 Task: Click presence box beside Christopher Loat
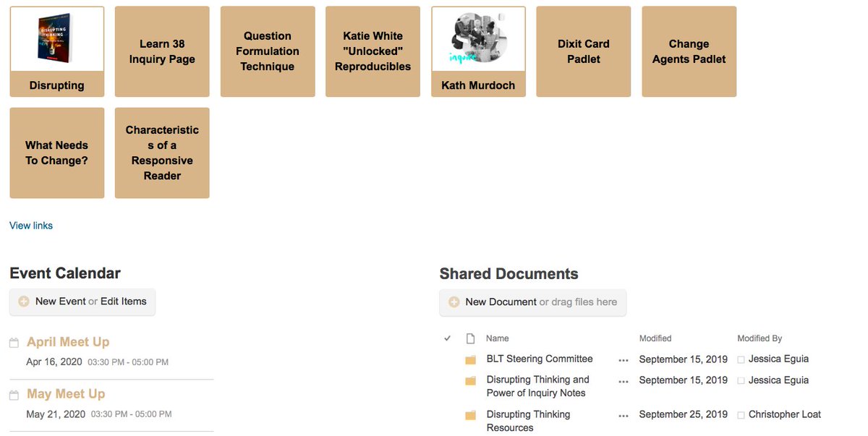(x=741, y=415)
